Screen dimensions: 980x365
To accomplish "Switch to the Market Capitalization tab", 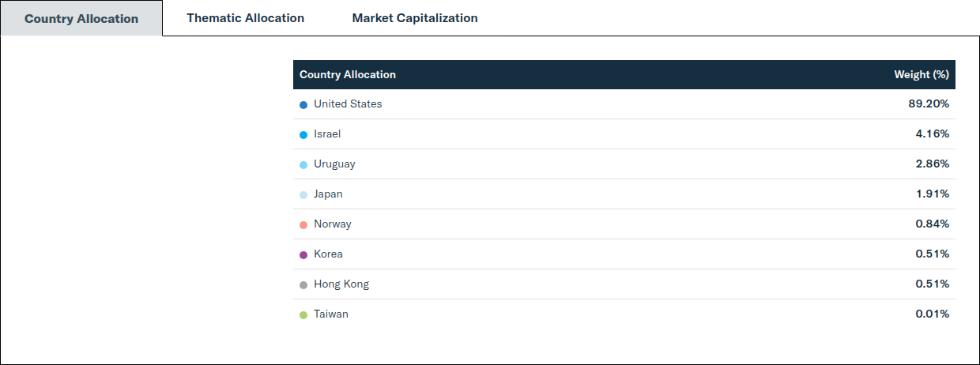I will click(x=415, y=17).
